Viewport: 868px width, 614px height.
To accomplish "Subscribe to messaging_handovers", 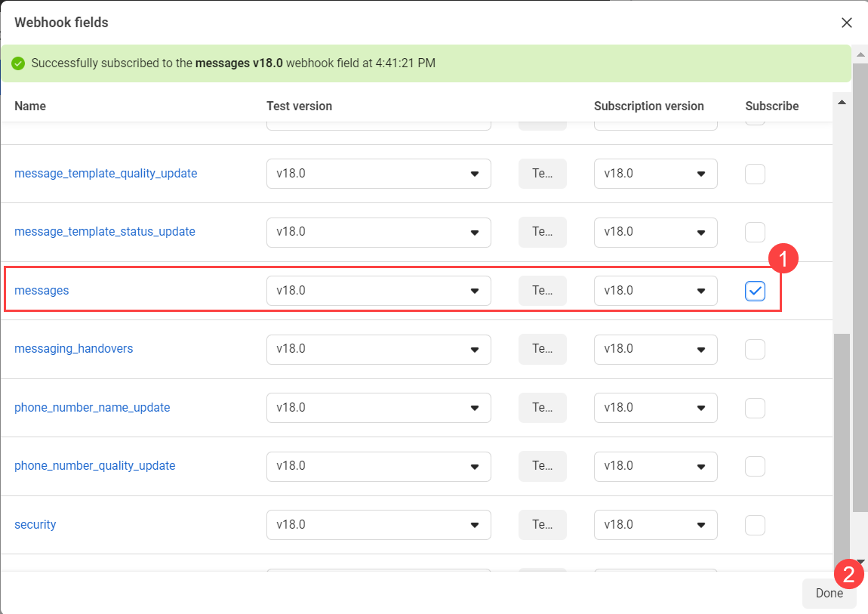I will tap(755, 349).
